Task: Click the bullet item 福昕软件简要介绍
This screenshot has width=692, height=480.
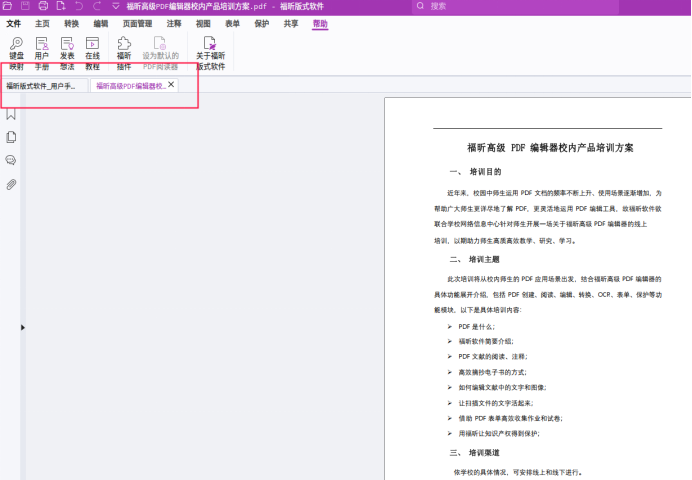Action: point(486,341)
